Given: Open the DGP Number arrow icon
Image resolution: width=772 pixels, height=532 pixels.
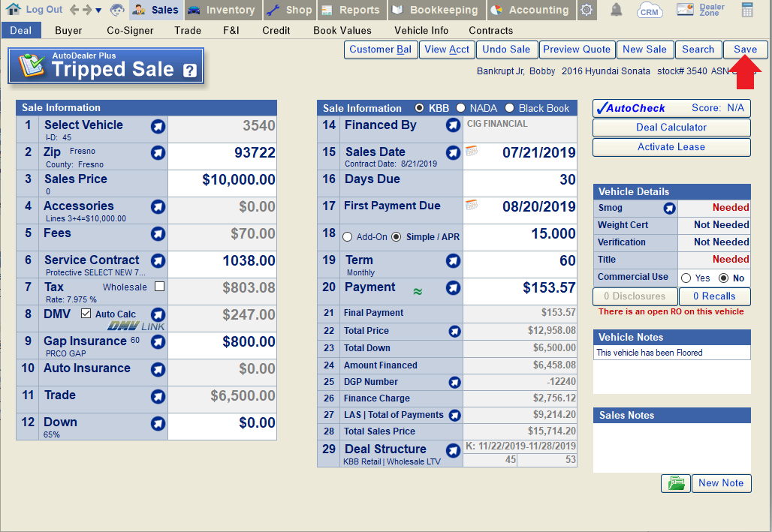Looking at the screenshot, I should coord(455,383).
